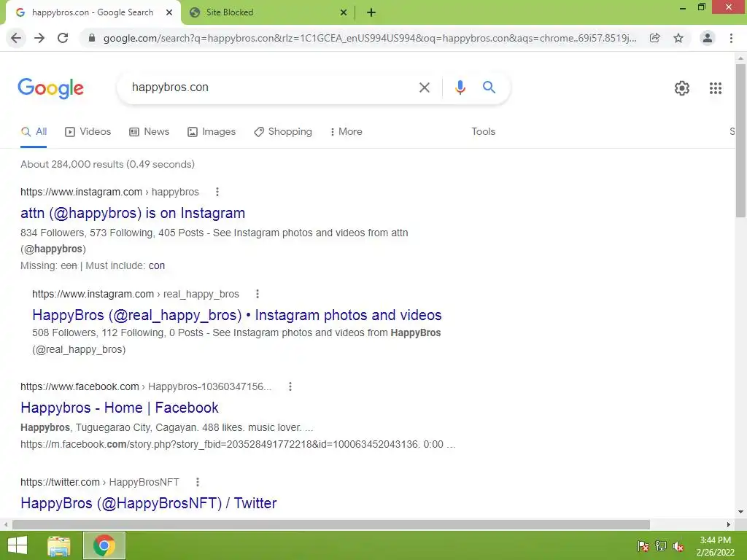
Task: Click the Action Center flag tray icon
Action: tap(643, 546)
